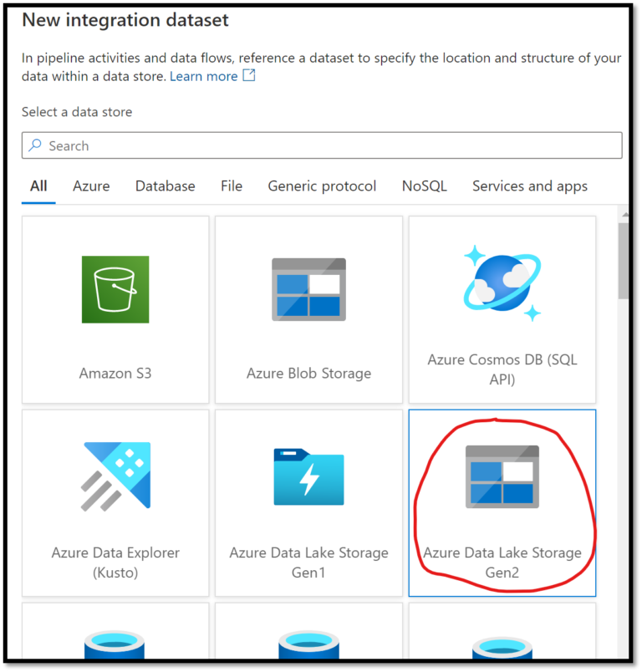Filter by the NoSQL tab
Screen dimensions: 642x672
pyautogui.click(x=425, y=186)
